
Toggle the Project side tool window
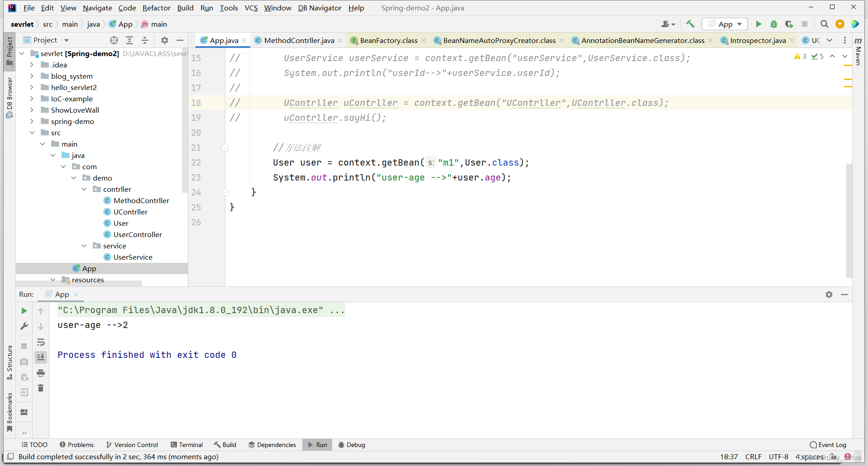click(10, 51)
